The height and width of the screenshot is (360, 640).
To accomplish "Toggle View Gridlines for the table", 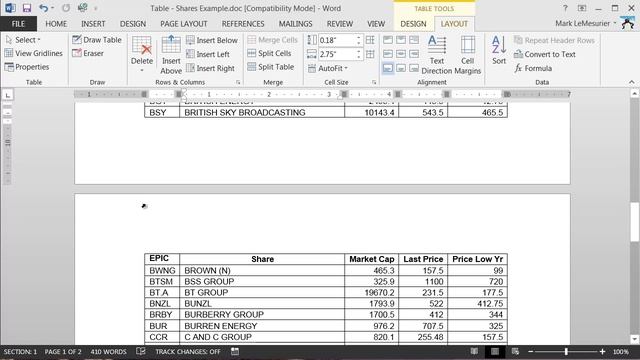I will pyautogui.click(x=33, y=53).
